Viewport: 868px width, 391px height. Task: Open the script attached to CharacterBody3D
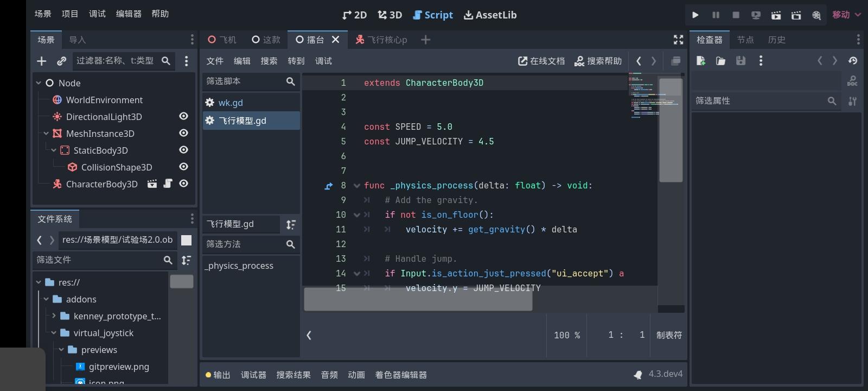click(168, 184)
